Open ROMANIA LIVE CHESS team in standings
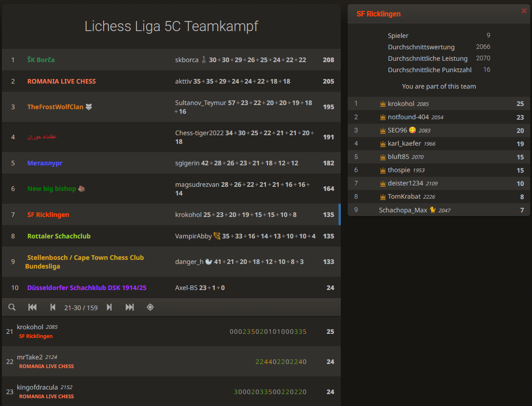The height and width of the screenshot is (406, 532). tap(62, 81)
